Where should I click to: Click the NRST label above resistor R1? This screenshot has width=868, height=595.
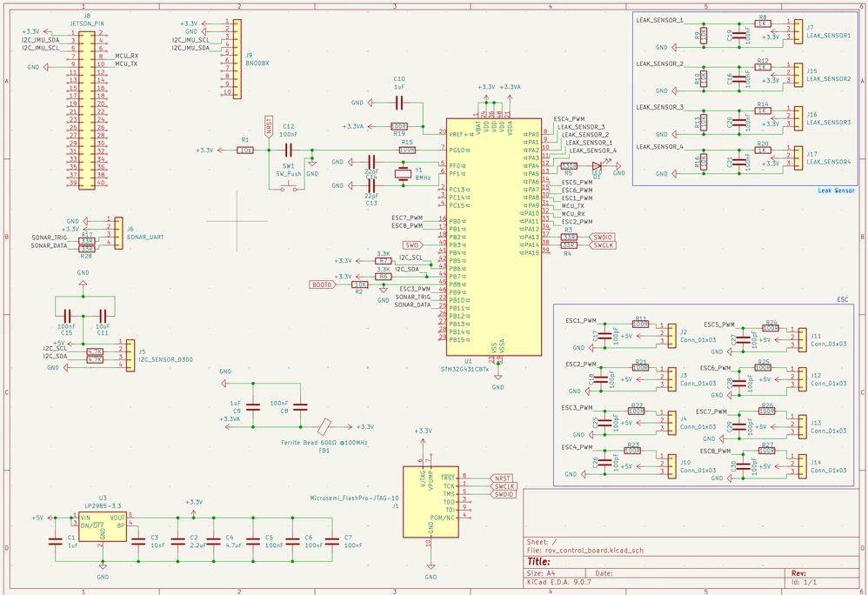point(269,125)
